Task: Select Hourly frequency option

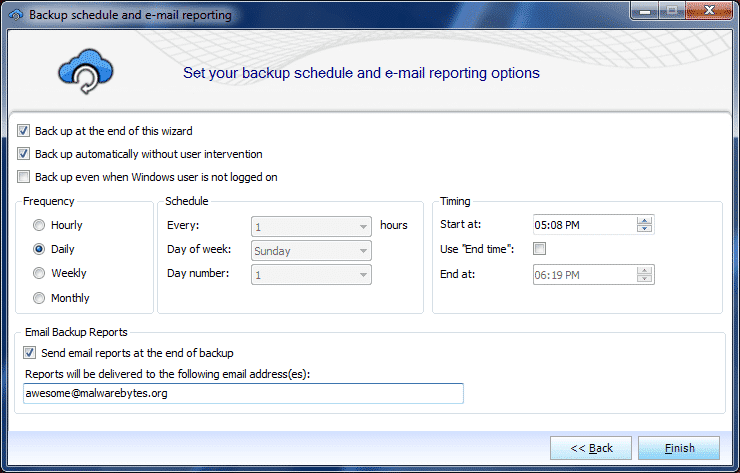Action: [x=39, y=225]
